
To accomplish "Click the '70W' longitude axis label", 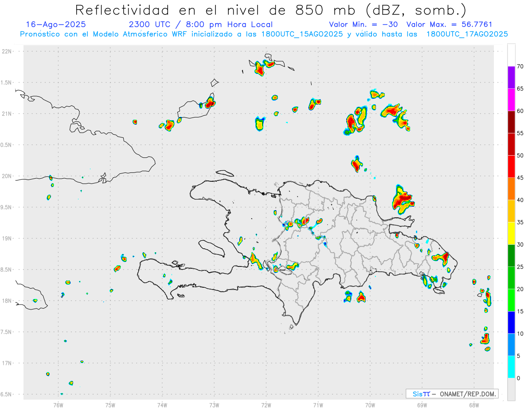I will click(x=370, y=405).
